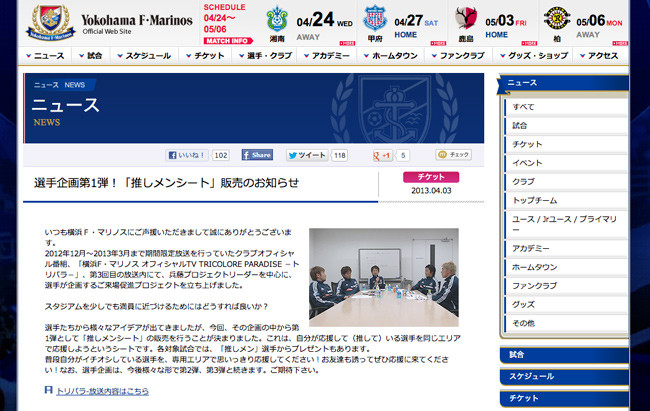Select クラブ in the news sidebar
Screen dimensions: 650x411
566,182
